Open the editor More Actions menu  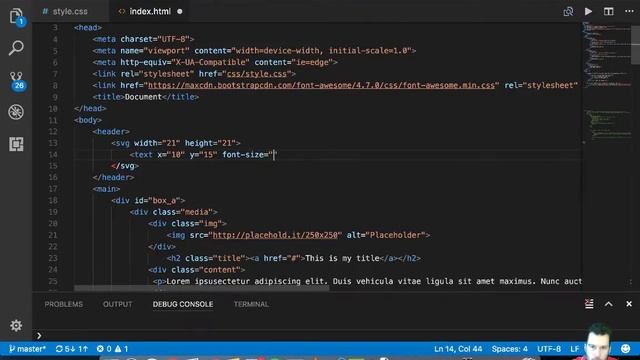[629, 11]
